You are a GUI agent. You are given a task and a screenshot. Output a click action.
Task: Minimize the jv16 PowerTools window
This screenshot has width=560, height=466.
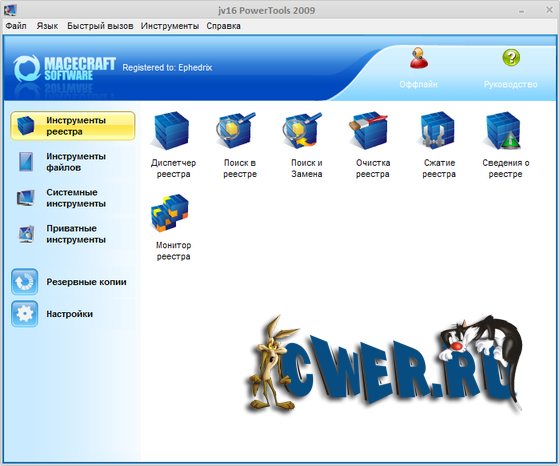click(521, 11)
